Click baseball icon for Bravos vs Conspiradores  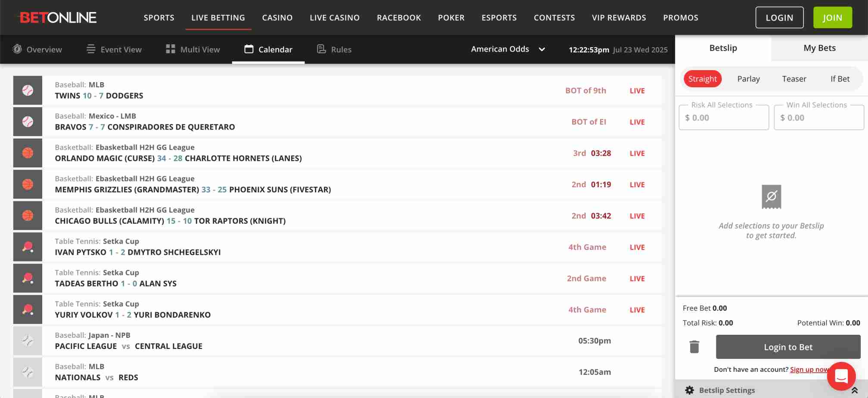pyautogui.click(x=28, y=122)
